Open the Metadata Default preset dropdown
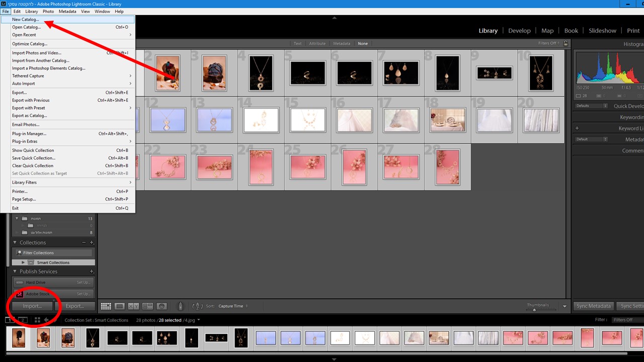644x362 pixels. tap(591, 139)
